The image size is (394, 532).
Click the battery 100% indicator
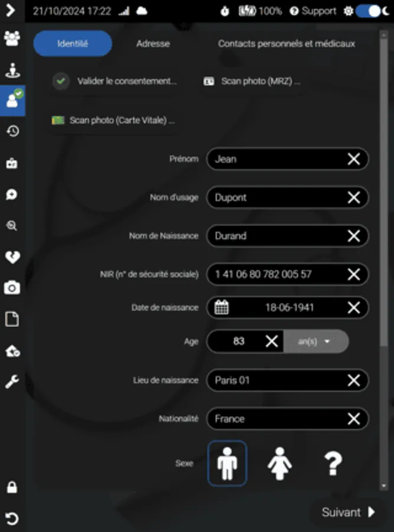pos(260,11)
